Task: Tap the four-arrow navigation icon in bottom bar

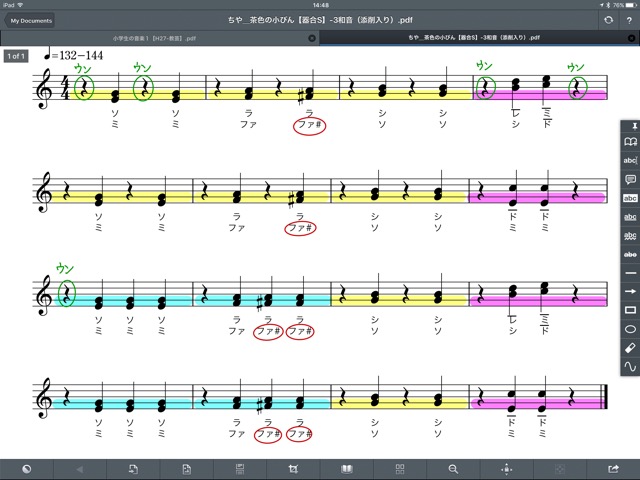Action: (x=507, y=469)
